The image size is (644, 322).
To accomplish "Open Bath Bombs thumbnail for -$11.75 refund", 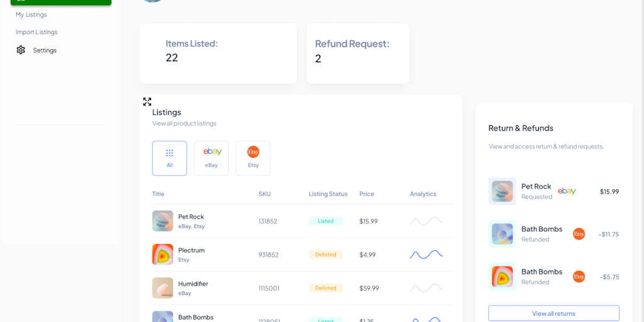I will [x=502, y=234].
